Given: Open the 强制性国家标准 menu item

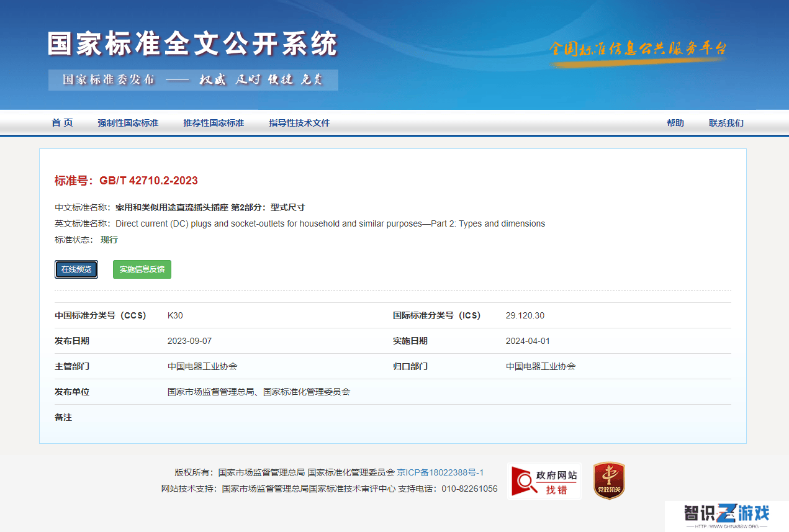Looking at the screenshot, I should coord(128,123).
